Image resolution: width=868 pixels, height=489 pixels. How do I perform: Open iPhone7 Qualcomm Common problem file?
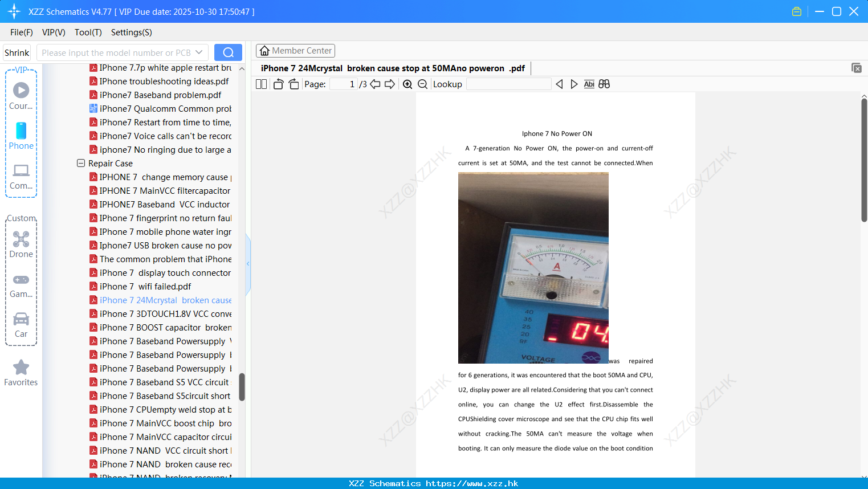(x=160, y=109)
